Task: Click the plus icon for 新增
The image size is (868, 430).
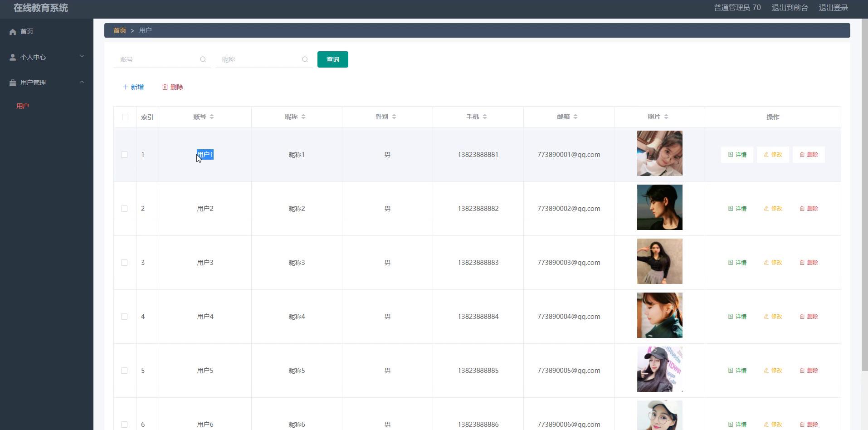Action: point(126,87)
